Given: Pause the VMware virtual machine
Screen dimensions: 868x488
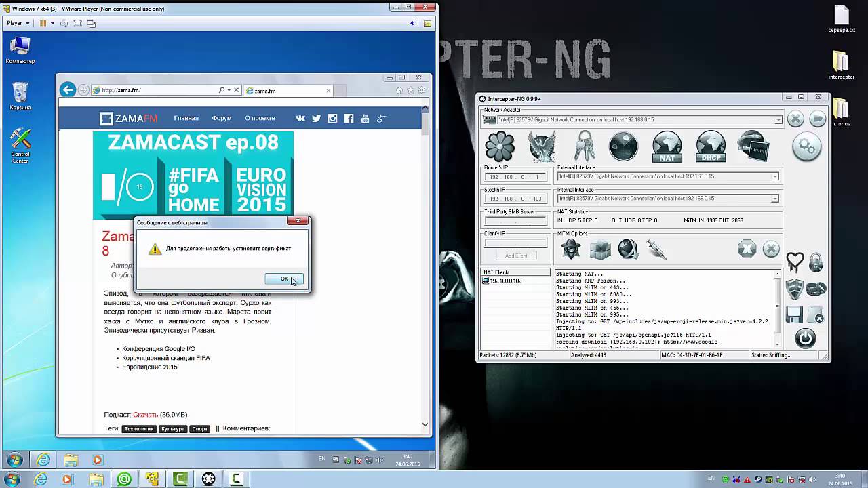Looking at the screenshot, I should click(43, 23).
